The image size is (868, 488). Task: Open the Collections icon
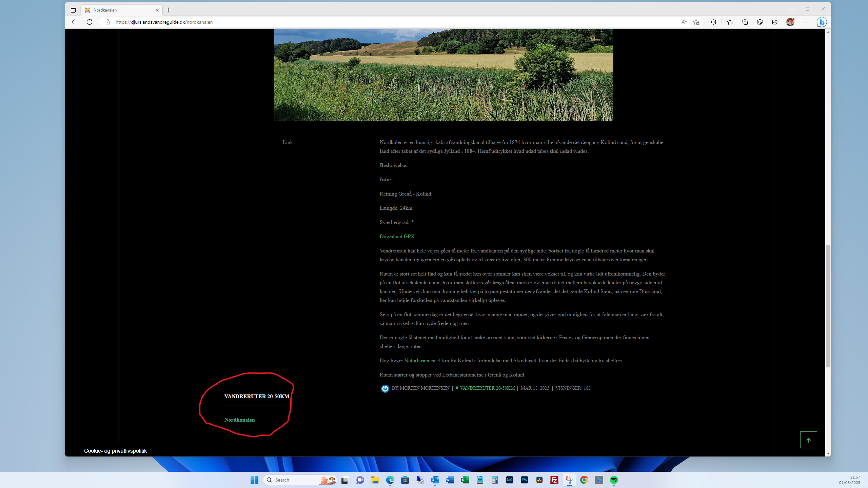pyautogui.click(x=745, y=22)
